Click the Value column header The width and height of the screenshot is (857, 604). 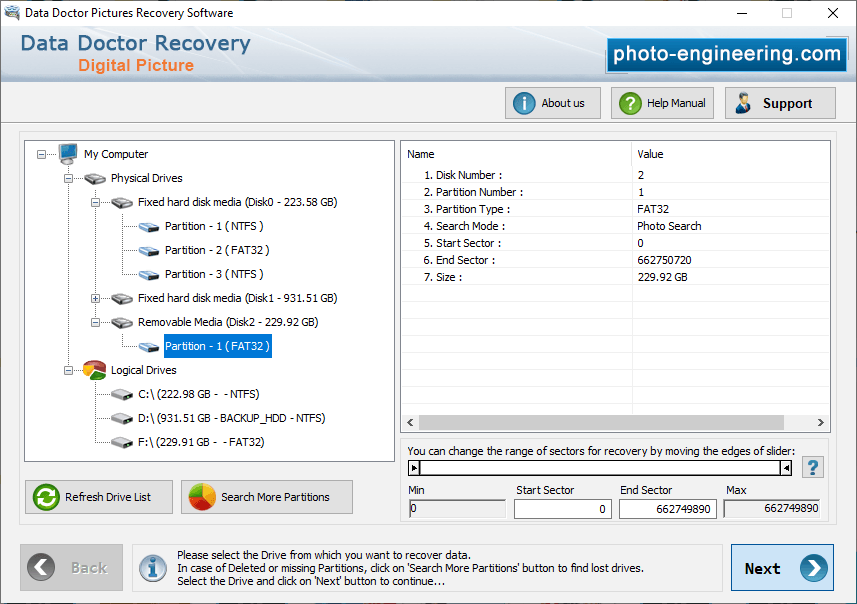(x=731, y=154)
